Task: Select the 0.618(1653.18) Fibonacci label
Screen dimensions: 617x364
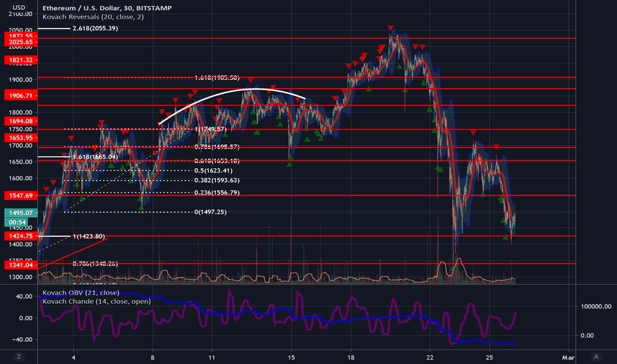Action: click(217, 161)
